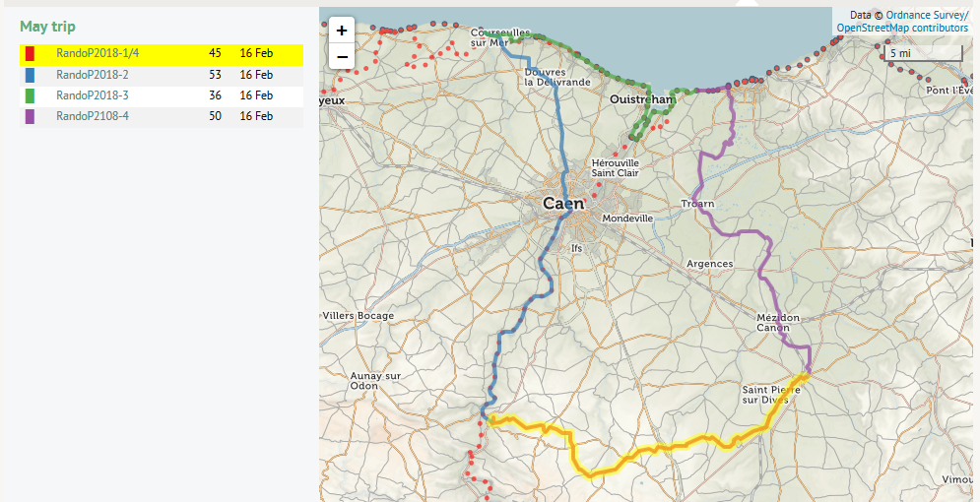Open the RandoP2018-3 route link
The image size is (980, 502).
(93, 95)
